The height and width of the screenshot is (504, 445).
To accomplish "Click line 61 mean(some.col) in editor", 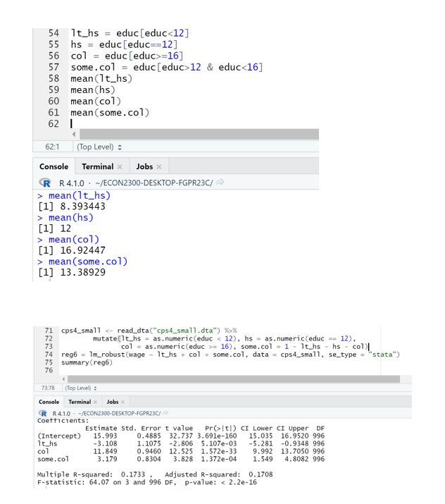I will coord(110,113).
